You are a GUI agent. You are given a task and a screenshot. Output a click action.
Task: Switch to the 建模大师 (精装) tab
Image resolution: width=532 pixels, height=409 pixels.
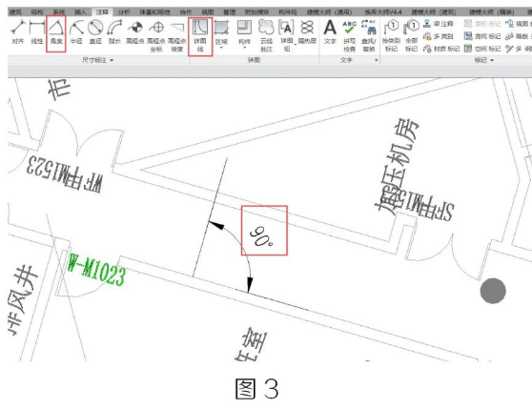(492, 11)
